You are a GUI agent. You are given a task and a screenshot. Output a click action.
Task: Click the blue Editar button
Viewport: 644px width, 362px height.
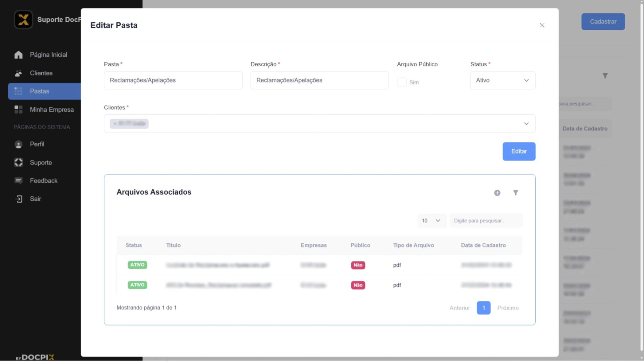click(x=519, y=151)
